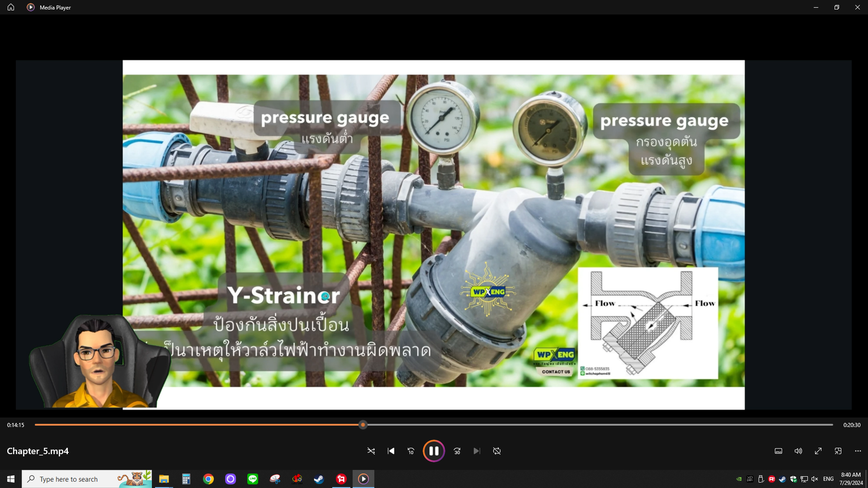868x488 pixels.
Task: Open more options menu
Action: point(858,451)
